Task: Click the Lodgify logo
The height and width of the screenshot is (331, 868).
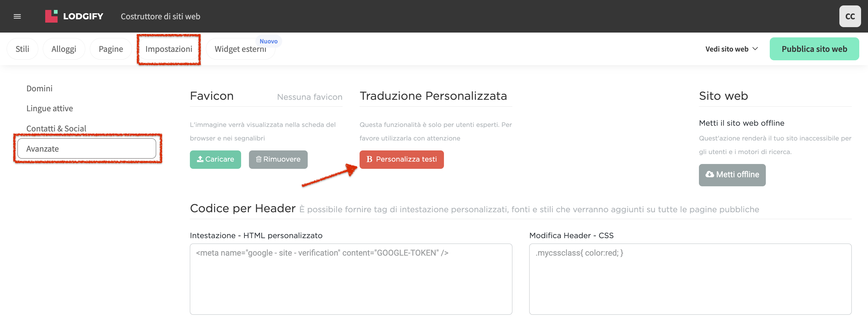Action: [x=74, y=16]
